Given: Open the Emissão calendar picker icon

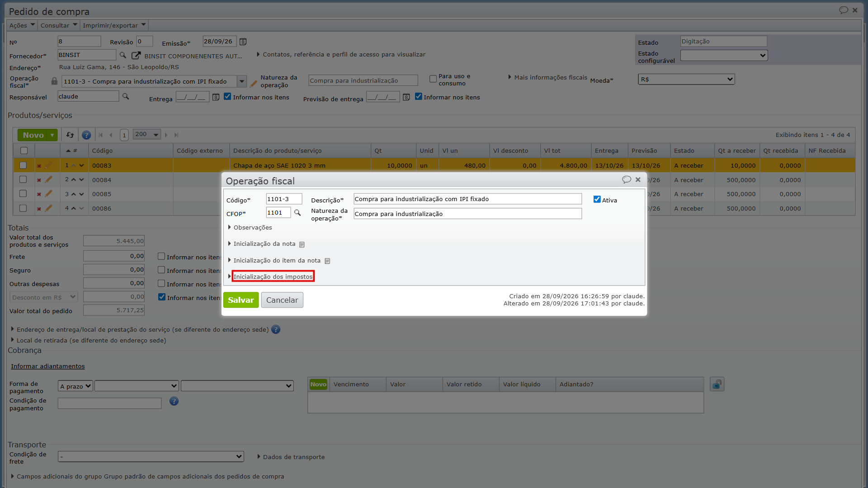Looking at the screenshot, I should (x=243, y=42).
